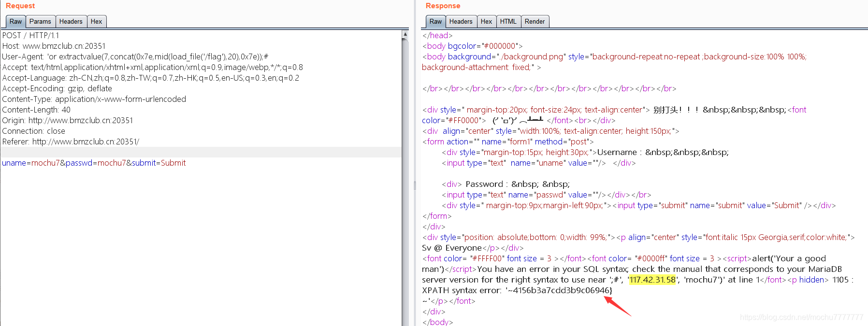Click the Accept-Language header line
The width and height of the screenshot is (868, 326).
[x=151, y=78]
